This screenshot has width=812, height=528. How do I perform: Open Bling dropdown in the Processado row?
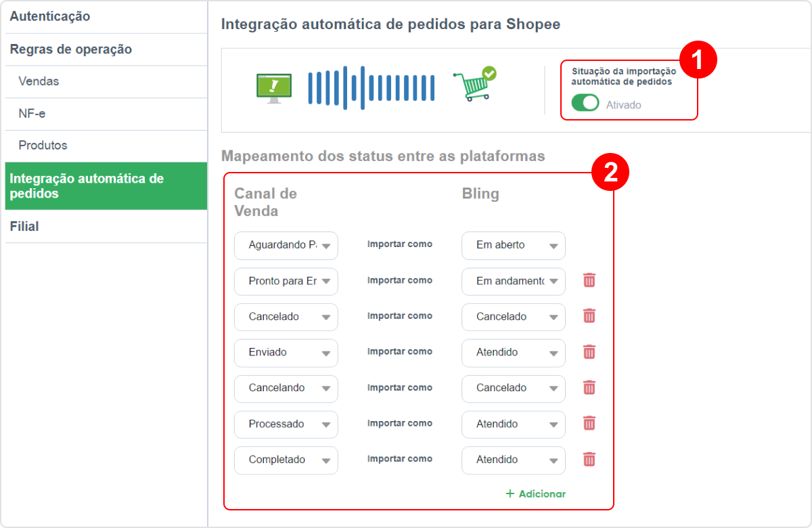(514, 424)
